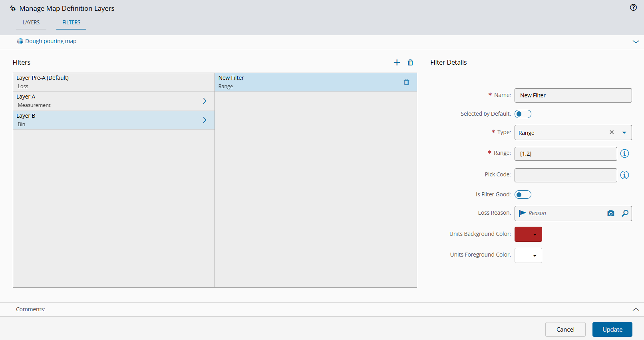Delete the New Filter row with its trash icon
Viewport: 644px width, 340px height.
[x=406, y=82]
